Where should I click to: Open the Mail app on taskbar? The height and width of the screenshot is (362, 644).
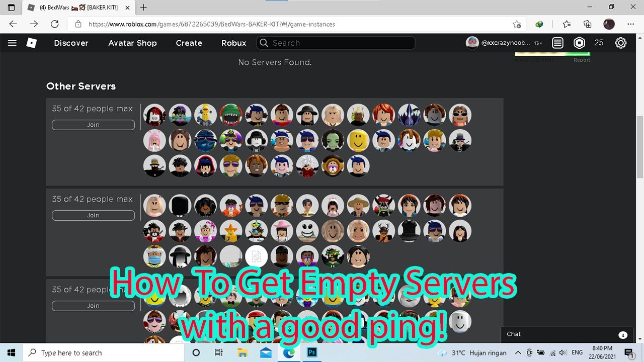[x=266, y=352]
